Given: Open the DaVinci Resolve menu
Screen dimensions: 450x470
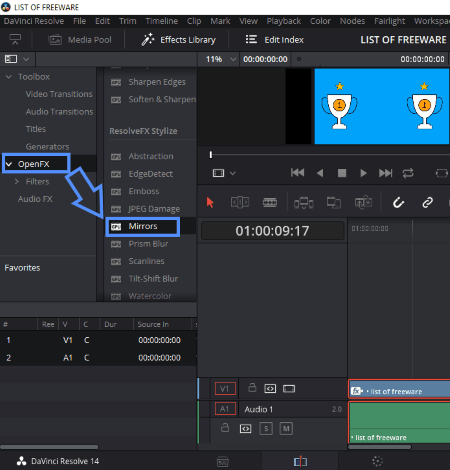Looking at the screenshot, I should 34,21.
